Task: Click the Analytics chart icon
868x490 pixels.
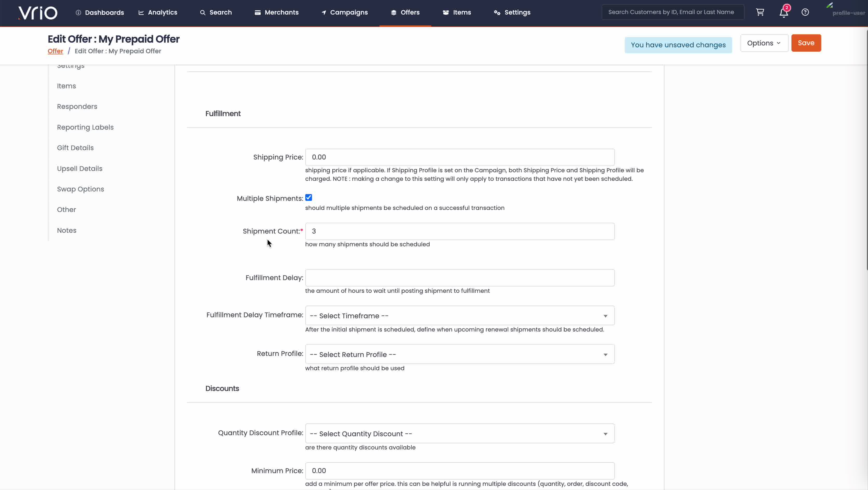Action: tap(141, 12)
